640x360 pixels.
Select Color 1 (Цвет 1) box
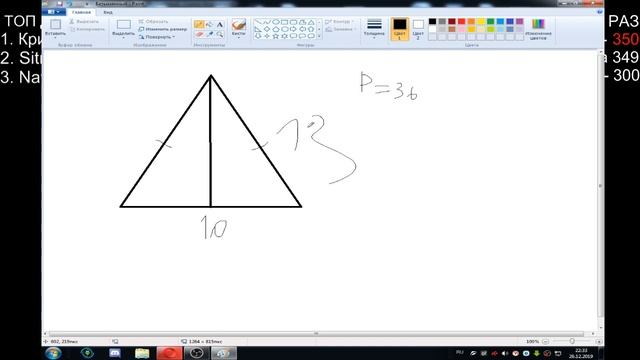(x=400, y=29)
